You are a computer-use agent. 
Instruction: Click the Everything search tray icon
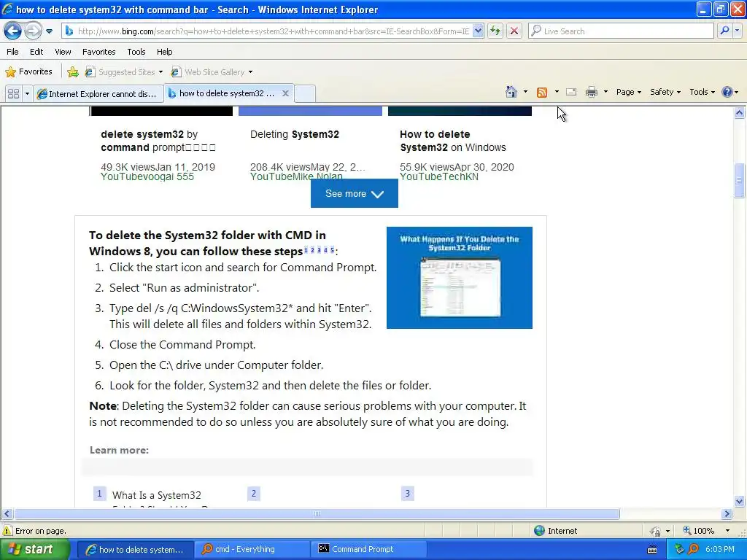click(x=694, y=549)
